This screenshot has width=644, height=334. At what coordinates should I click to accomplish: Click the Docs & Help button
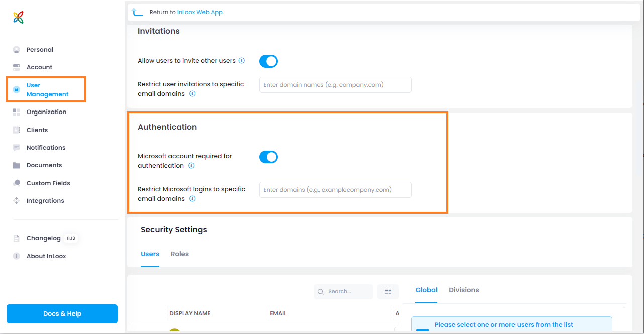(62, 313)
